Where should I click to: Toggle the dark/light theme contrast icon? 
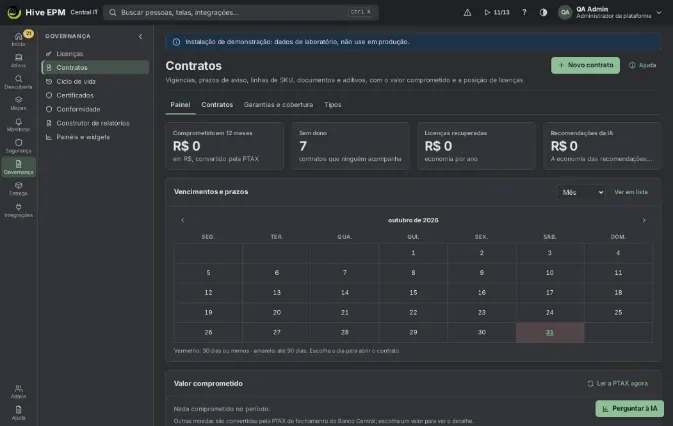(543, 12)
